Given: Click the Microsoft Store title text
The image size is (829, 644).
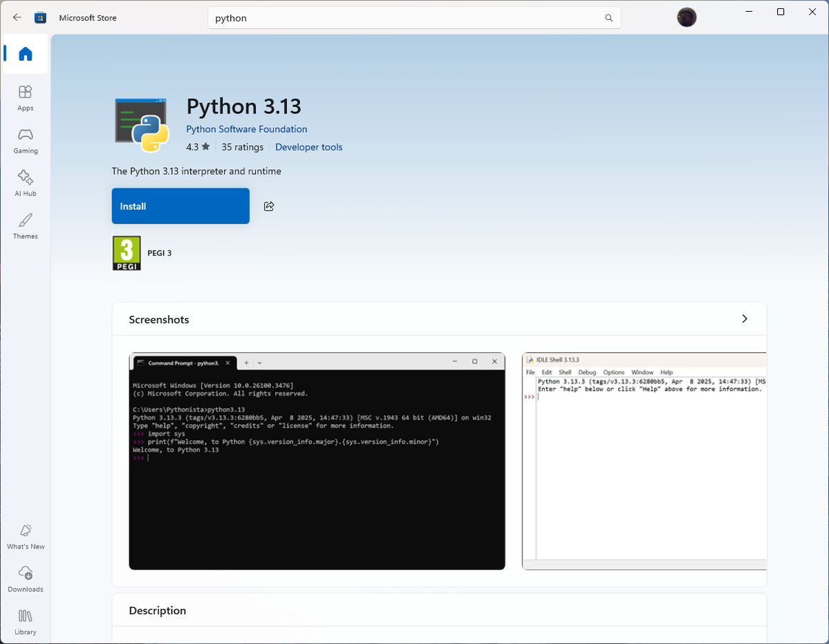Looking at the screenshot, I should click(88, 17).
